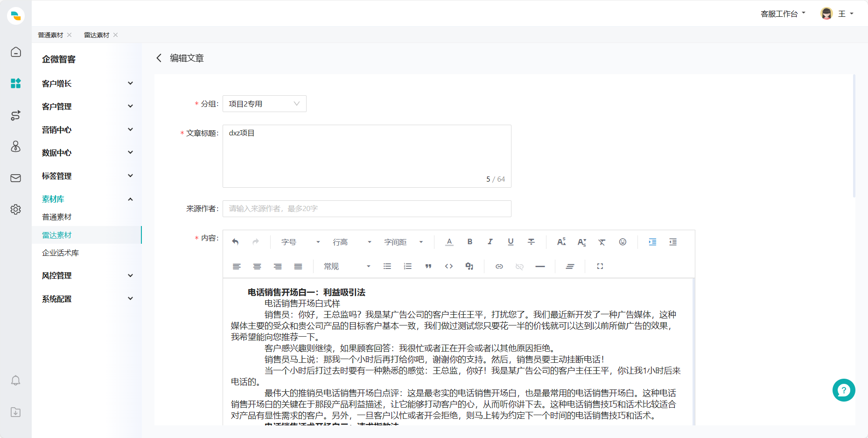Open notifications bell in sidebar
This screenshot has width=868, height=438.
tap(16, 381)
